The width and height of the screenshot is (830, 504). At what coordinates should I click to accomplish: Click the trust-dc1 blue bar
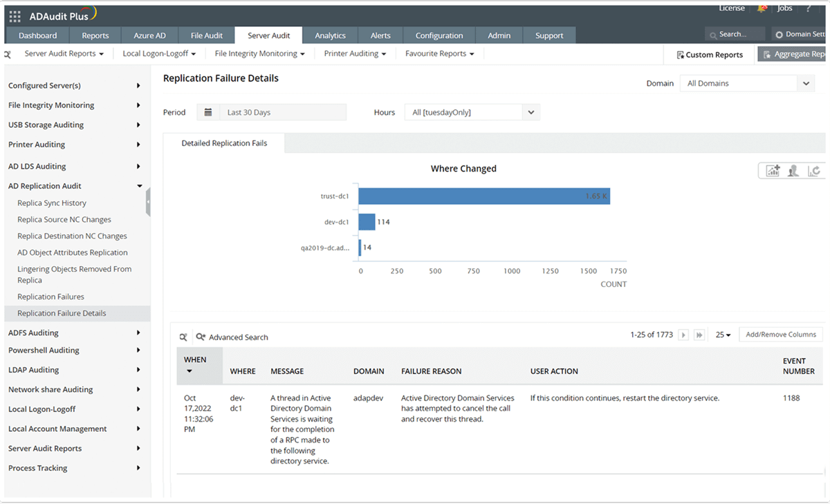484,196
